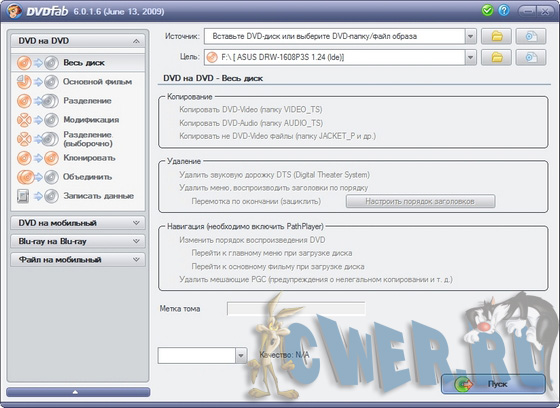
Task: Load image file for the Цель target
Action: [x=531, y=57]
